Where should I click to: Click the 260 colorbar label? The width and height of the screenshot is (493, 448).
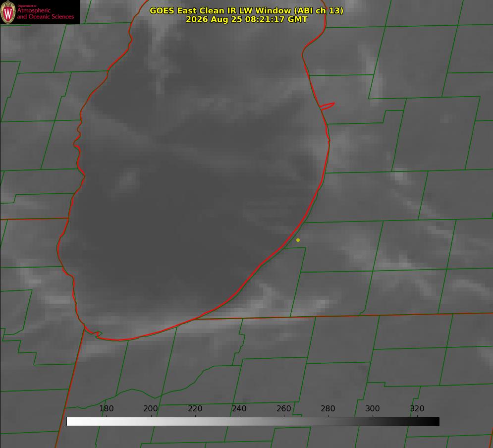pyautogui.click(x=283, y=408)
